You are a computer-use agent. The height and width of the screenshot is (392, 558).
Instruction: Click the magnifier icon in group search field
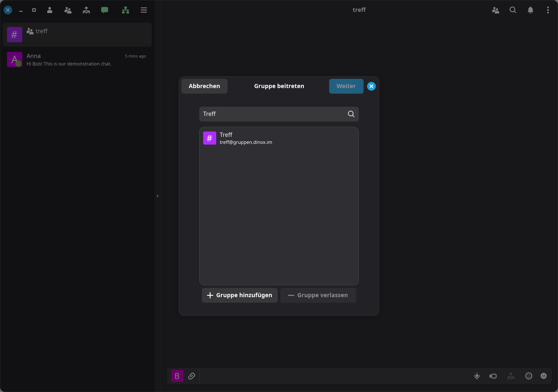point(351,114)
